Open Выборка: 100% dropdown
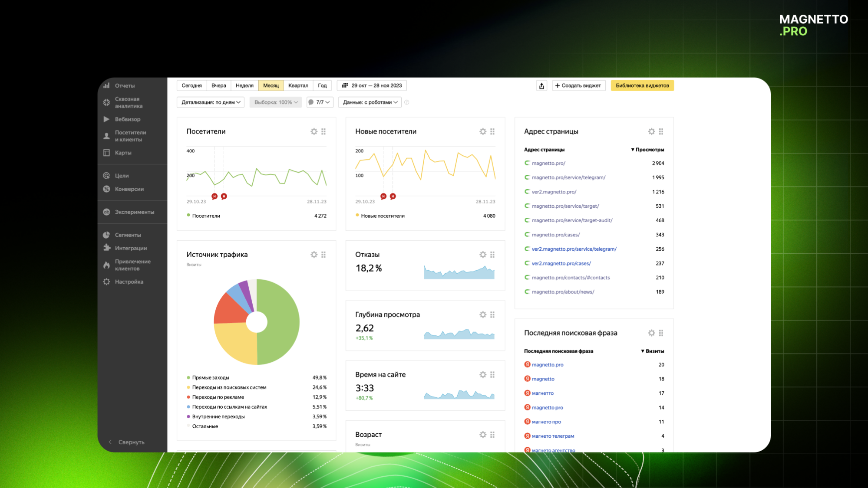Viewport: 868px width, 488px height. [276, 102]
